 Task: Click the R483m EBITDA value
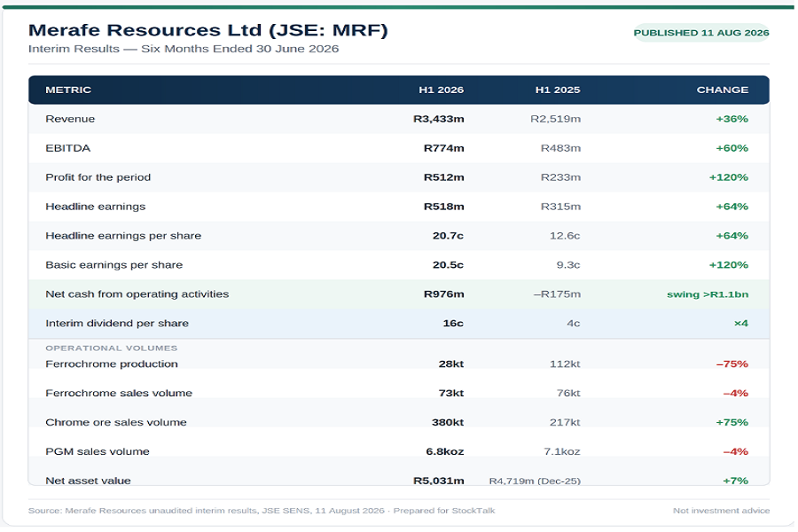point(560,148)
